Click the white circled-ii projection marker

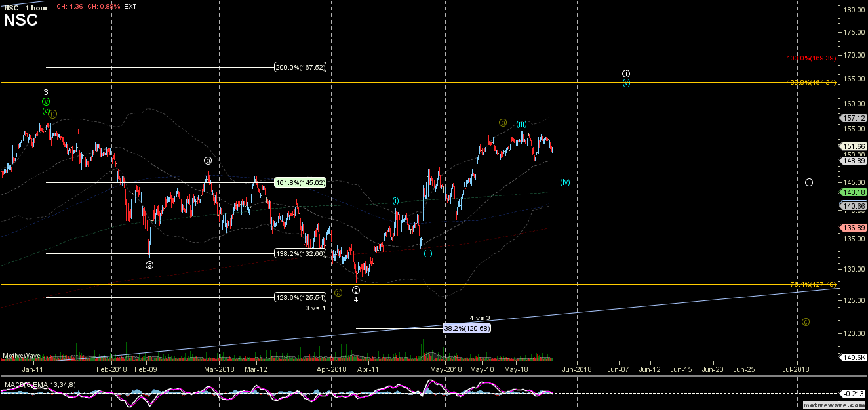(x=809, y=182)
